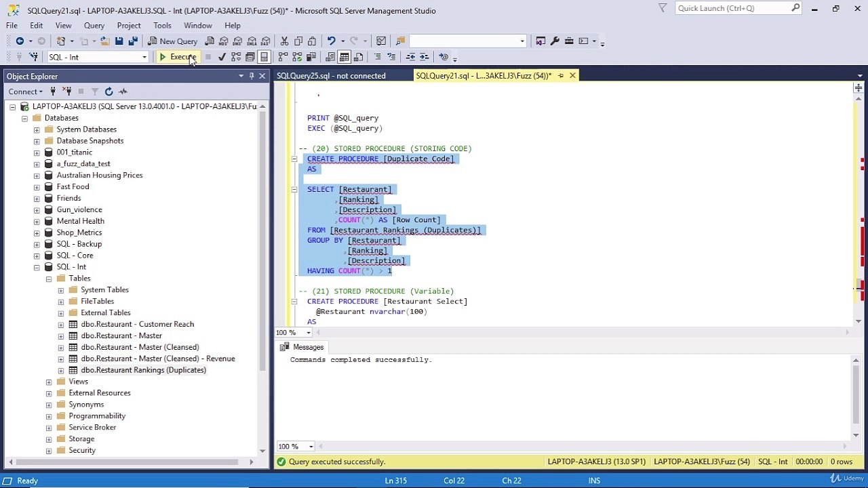Click the Undo arrow icon
The height and width of the screenshot is (488, 868).
(331, 41)
